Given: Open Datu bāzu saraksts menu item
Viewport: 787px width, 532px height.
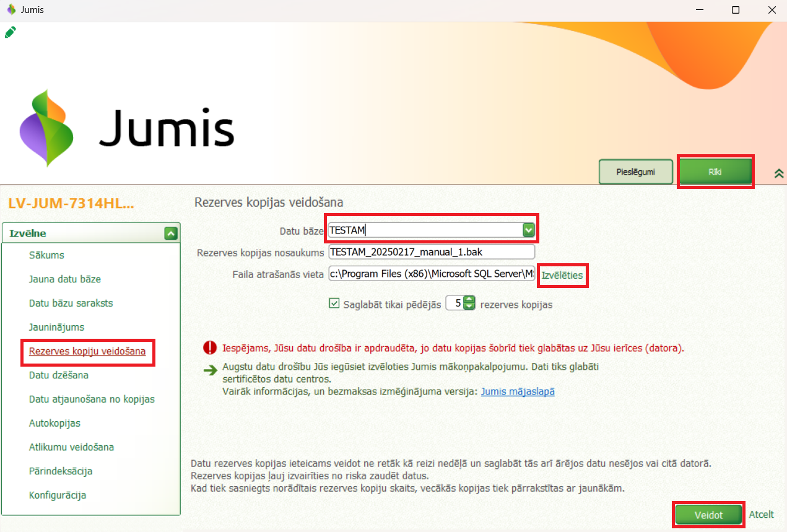Looking at the screenshot, I should pyautogui.click(x=71, y=303).
